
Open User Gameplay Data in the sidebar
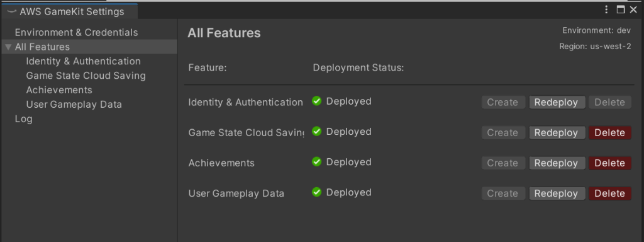[x=74, y=105]
